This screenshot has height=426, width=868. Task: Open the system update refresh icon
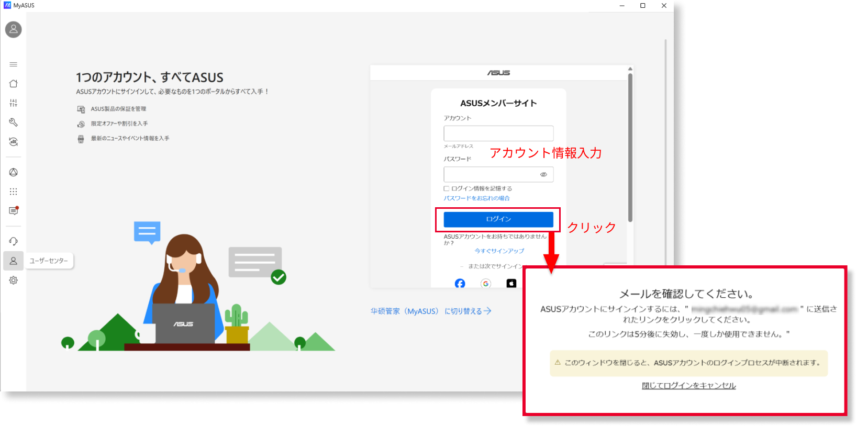click(14, 142)
